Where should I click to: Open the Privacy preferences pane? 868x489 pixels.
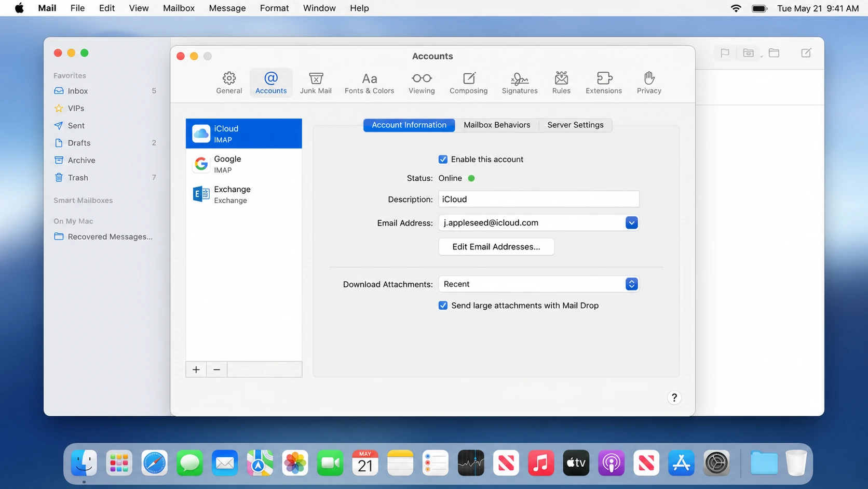click(x=649, y=83)
